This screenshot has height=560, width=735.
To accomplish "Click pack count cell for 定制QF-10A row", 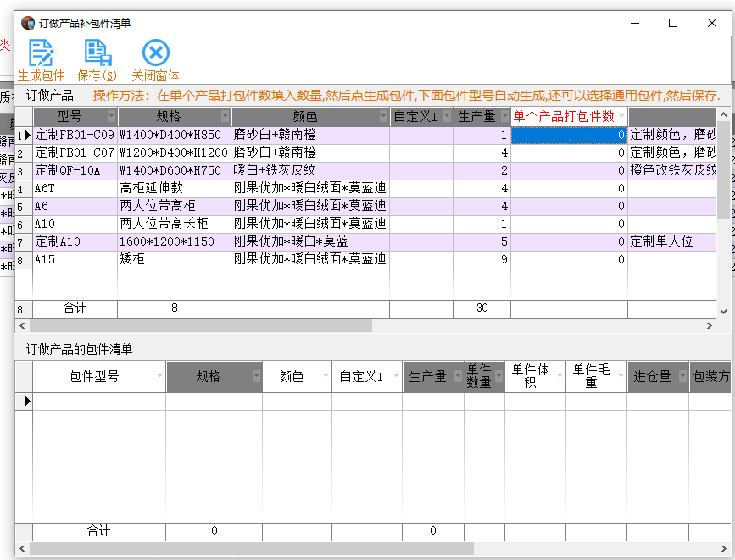I will pyautogui.click(x=569, y=170).
